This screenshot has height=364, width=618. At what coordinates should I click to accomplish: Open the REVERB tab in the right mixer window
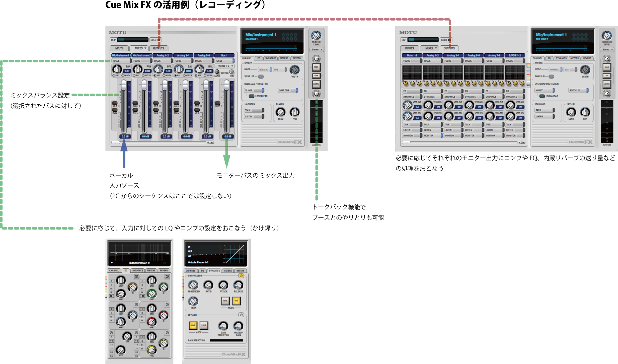[587, 58]
